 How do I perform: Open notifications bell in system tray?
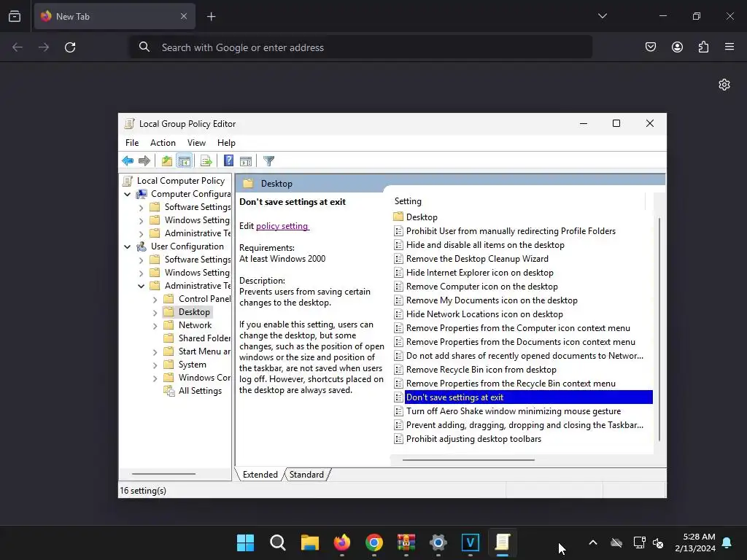(727, 542)
